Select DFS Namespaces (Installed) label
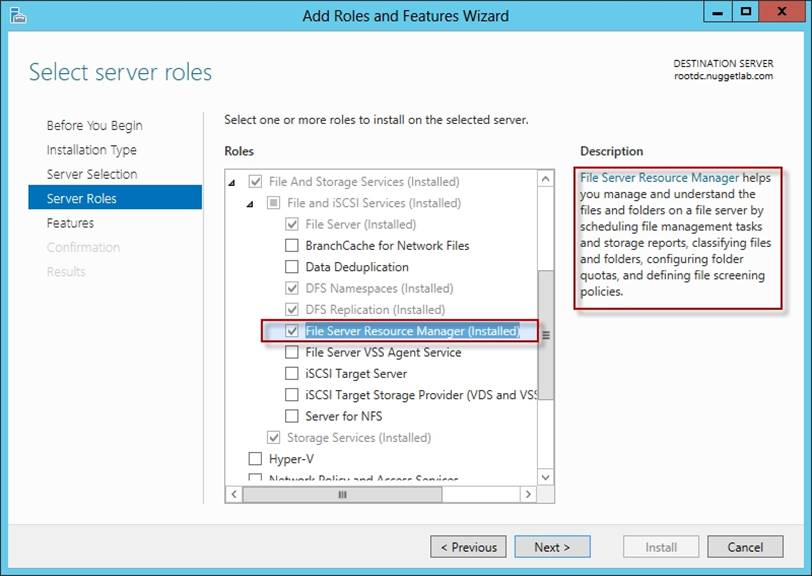Viewport: 812px width, 576px height. click(x=379, y=288)
